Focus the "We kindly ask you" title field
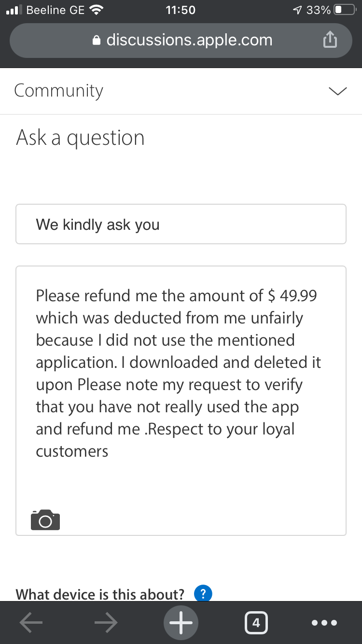This screenshot has height=644, width=362. pos(181,224)
